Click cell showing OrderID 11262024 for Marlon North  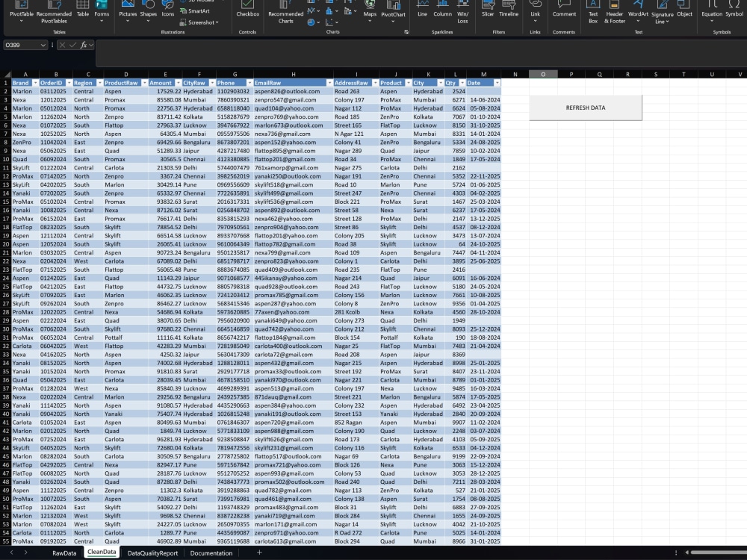56,116
